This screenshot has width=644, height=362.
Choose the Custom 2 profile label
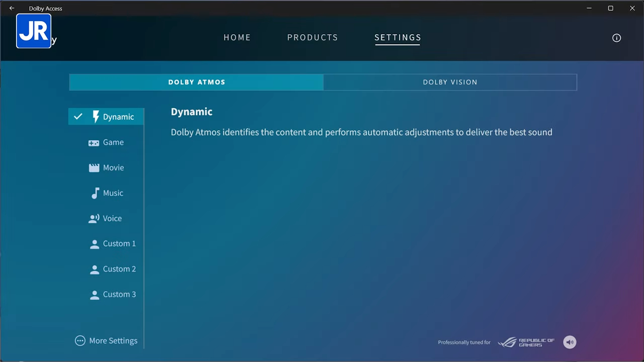(x=119, y=269)
